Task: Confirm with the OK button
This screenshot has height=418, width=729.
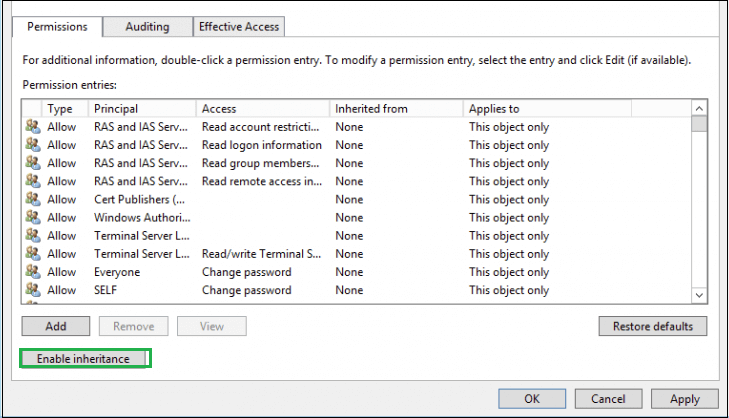Action: (x=532, y=399)
